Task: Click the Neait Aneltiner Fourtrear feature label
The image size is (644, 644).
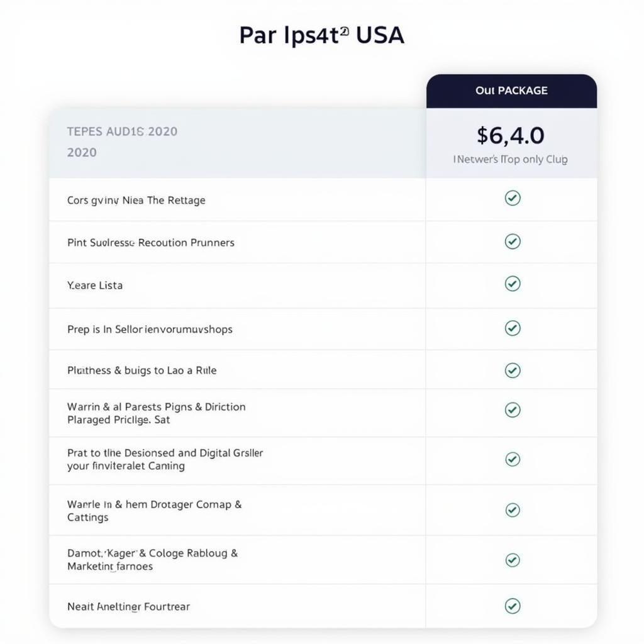Action: pos(128,607)
